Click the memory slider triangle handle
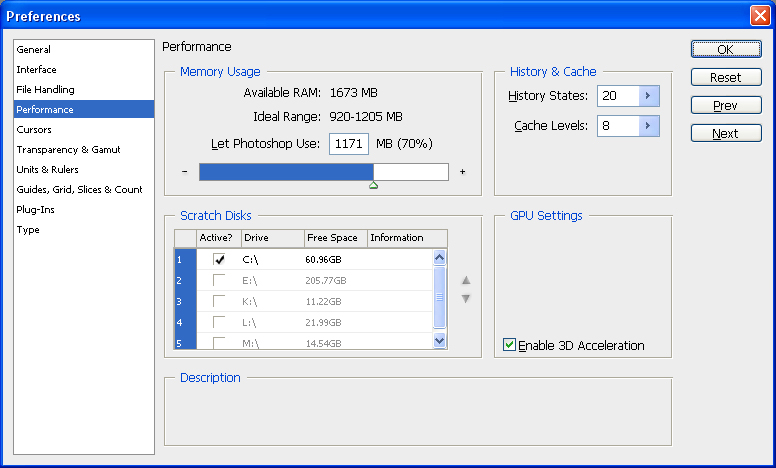 [x=374, y=185]
